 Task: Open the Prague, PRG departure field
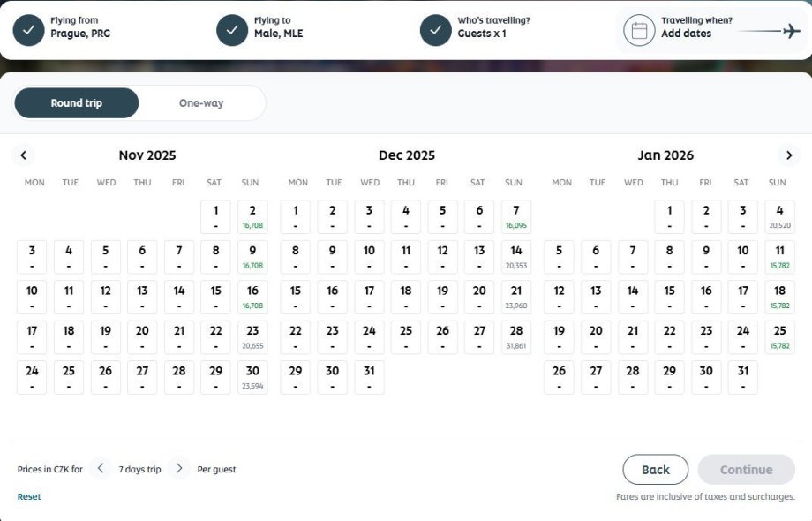[x=79, y=34]
